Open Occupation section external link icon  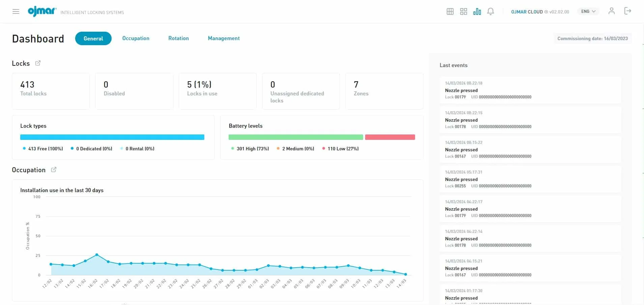coord(54,170)
